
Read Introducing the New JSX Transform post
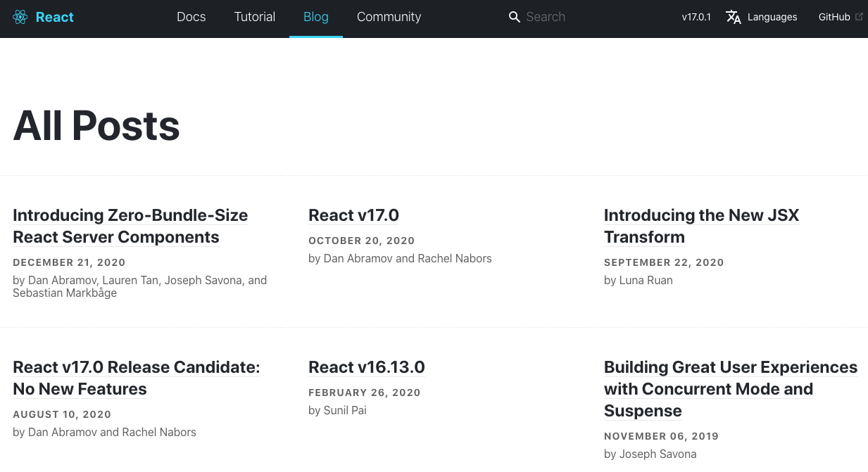[x=702, y=226]
